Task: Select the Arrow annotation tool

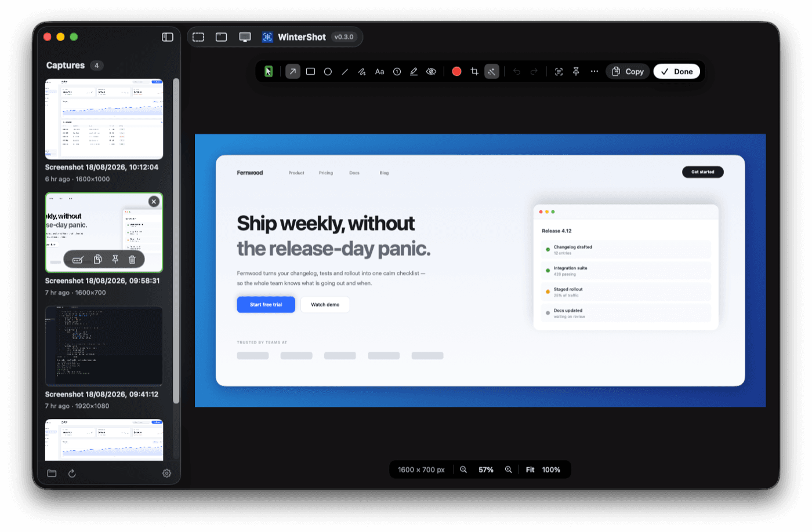Action: [293, 71]
